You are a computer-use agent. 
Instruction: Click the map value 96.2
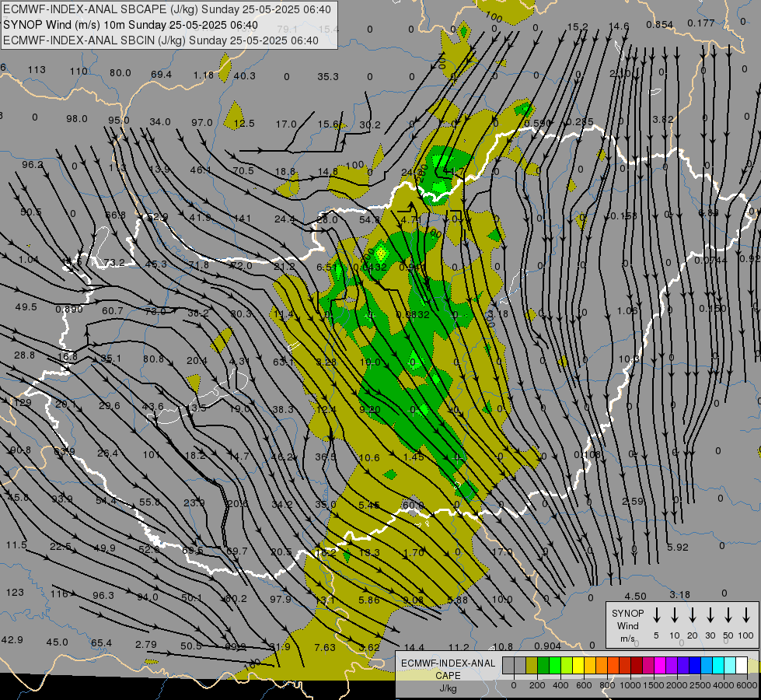click(33, 164)
